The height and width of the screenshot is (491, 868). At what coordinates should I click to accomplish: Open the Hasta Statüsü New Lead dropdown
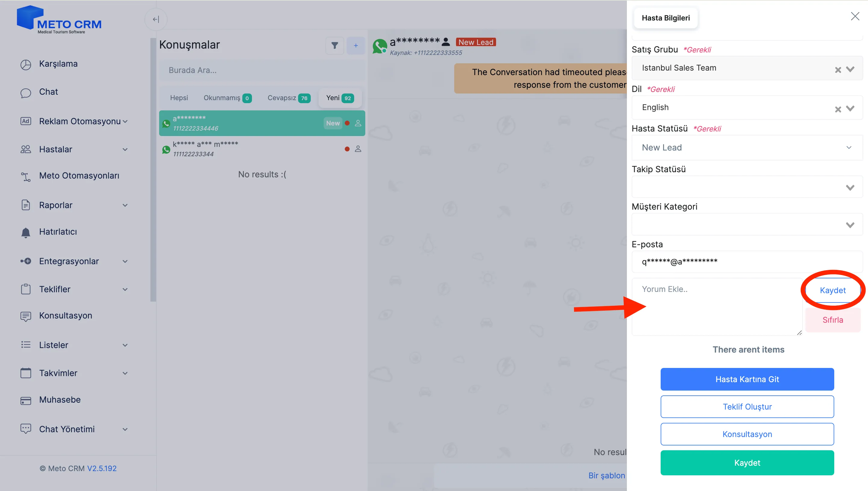pos(747,147)
